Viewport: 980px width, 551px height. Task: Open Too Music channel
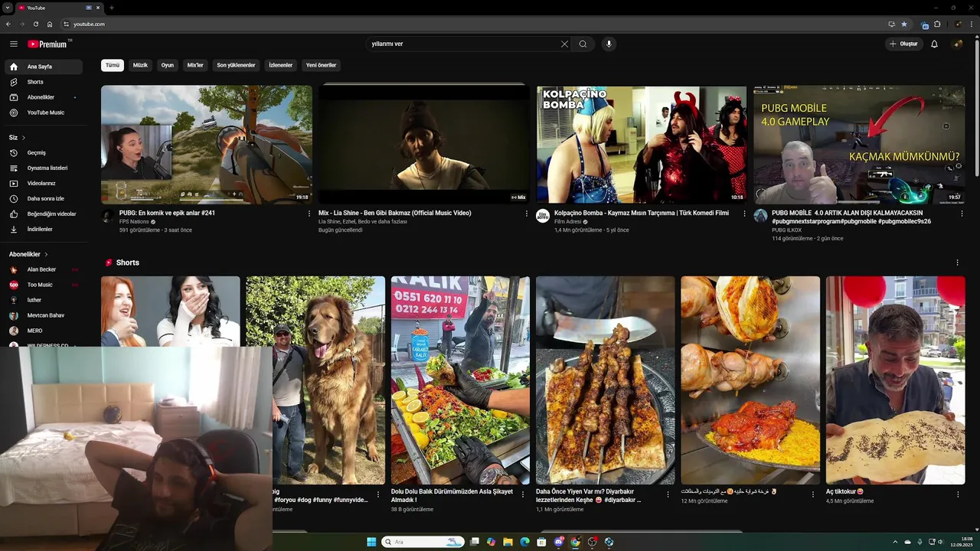coord(44,285)
